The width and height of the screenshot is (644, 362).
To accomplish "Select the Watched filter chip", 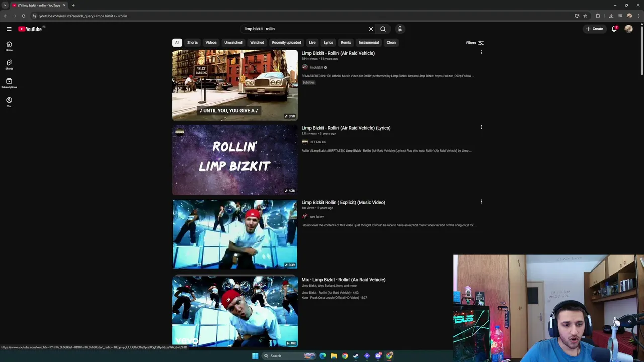I will (257, 43).
